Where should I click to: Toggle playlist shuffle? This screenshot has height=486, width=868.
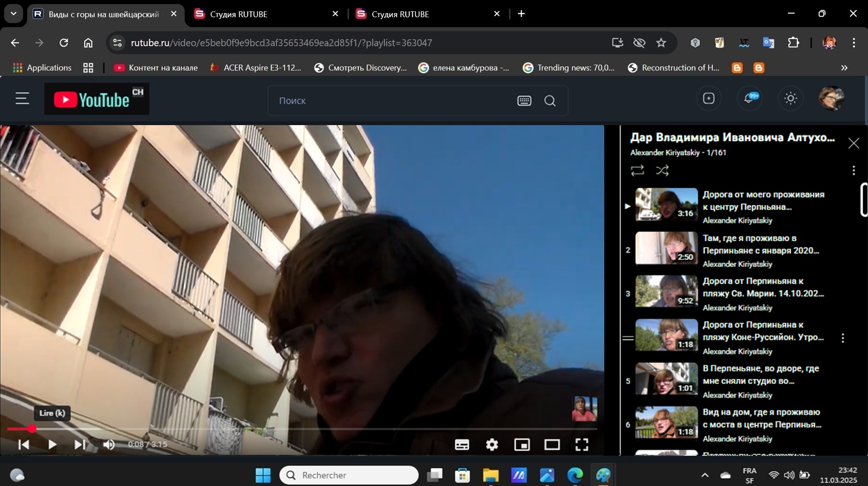[x=662, y=170]
